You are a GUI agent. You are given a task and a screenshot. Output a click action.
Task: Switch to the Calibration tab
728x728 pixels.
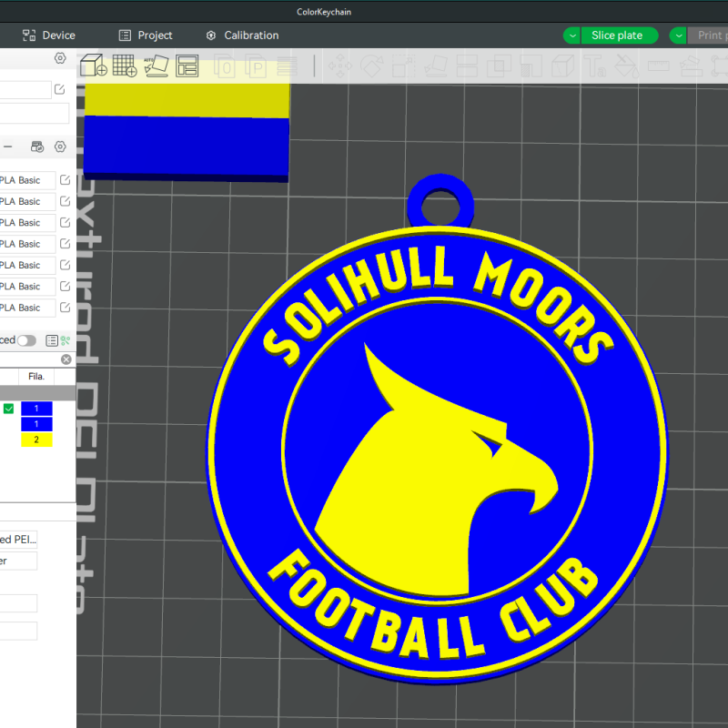click(x=242, y=35)
